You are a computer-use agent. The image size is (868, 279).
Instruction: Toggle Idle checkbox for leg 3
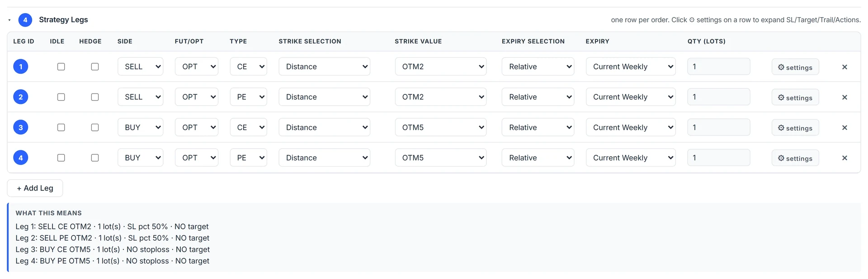coord(61,127)
